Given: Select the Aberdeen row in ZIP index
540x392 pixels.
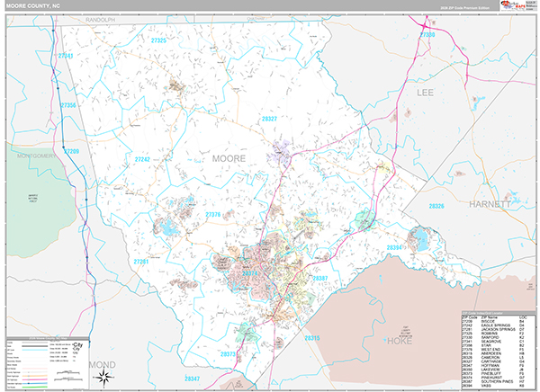Looking at the screenshot, I should pyautogui.click(x=492, y=352).
